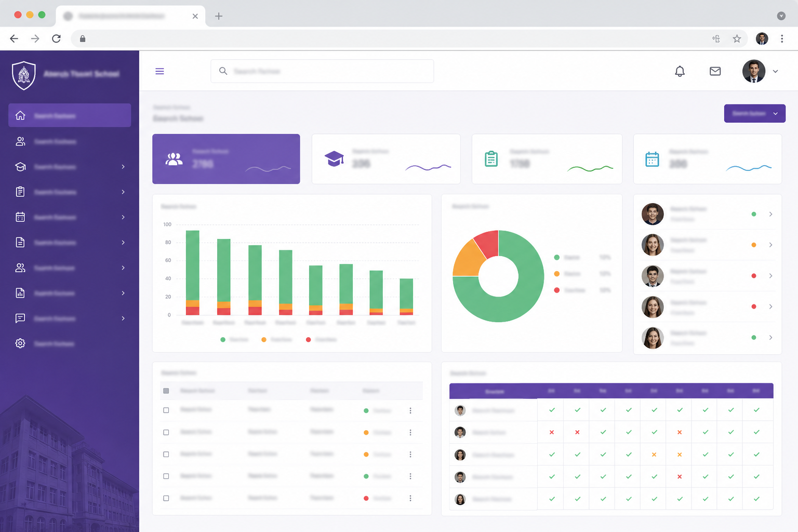
Task: Open the profile dropdown arrow beside header avatar
Action: coord(775,72)
